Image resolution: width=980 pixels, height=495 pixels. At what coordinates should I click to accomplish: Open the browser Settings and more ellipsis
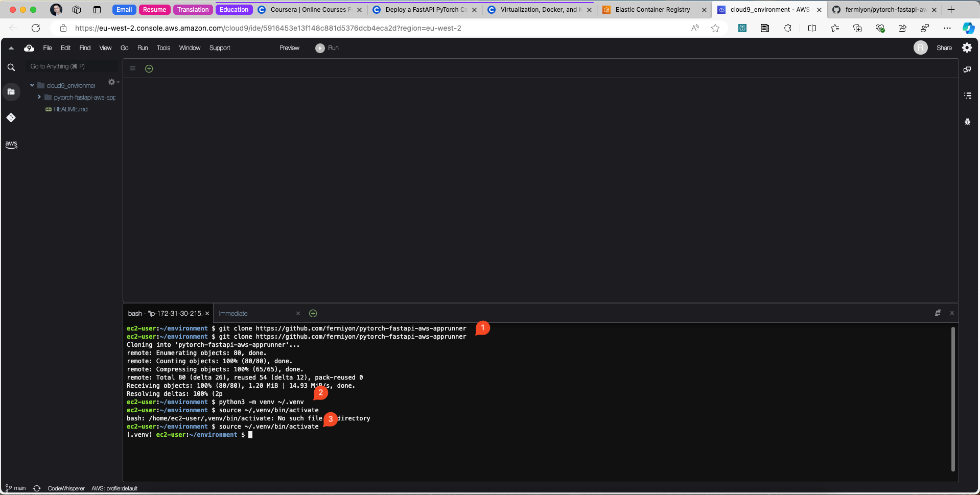947,28
